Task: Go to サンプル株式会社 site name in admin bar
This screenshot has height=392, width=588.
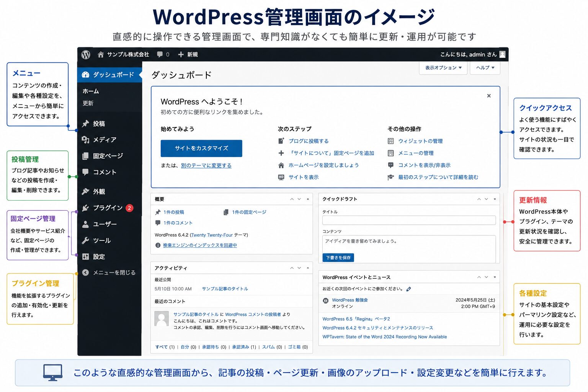Action: (x=128, y=54)
